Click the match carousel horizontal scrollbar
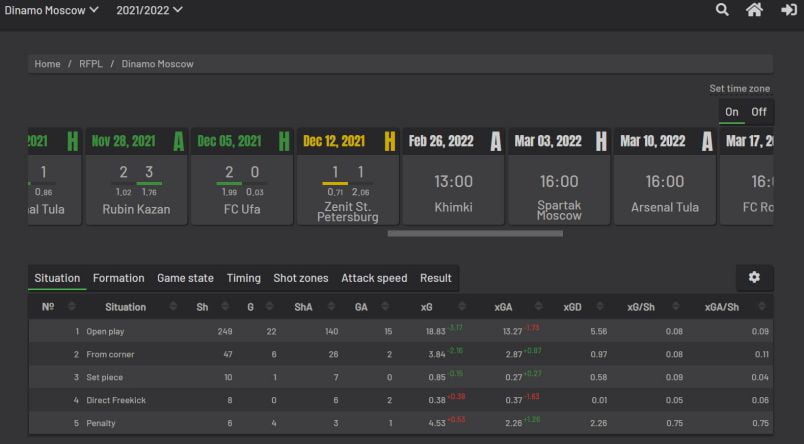The width and height of the screenshot is (804, 444). click(x=475, y=234)
